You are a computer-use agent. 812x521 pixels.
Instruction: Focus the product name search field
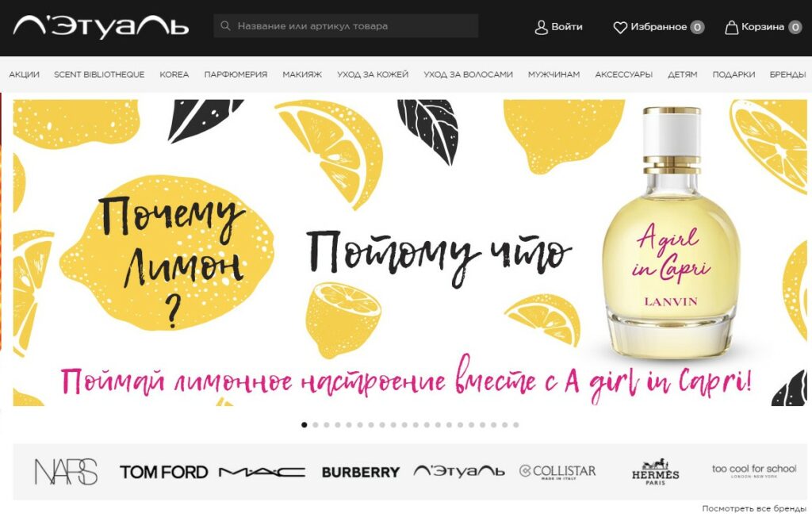(346, 26)
